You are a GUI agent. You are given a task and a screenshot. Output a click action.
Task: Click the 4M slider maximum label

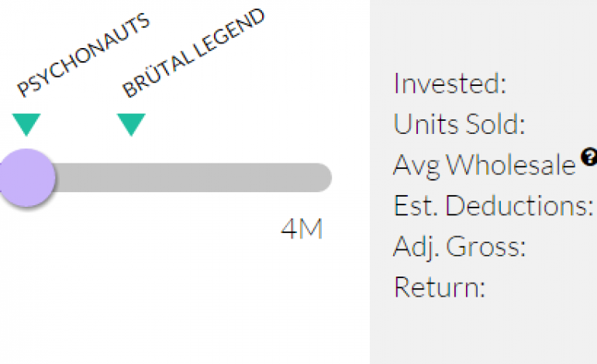(x=302, y=230)
